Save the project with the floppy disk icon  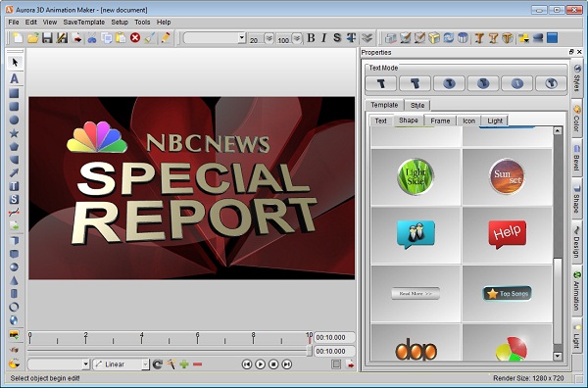[47, 38]
